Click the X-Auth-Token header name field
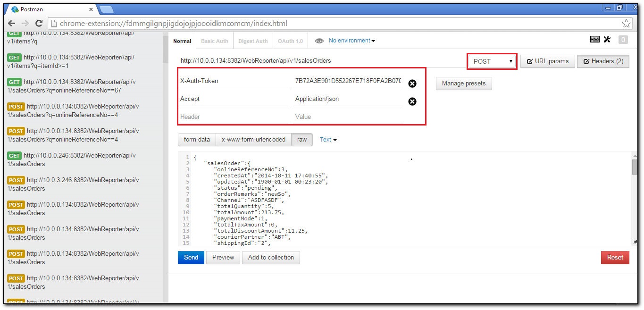This screenshot has height=310, width=644. [233, 81]
